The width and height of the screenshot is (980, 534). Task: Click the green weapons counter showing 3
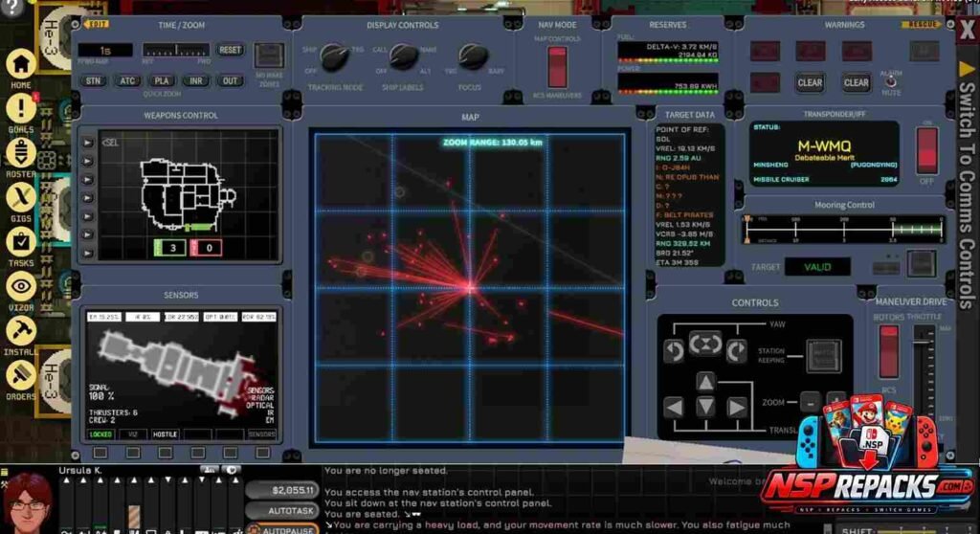(168, 248)
